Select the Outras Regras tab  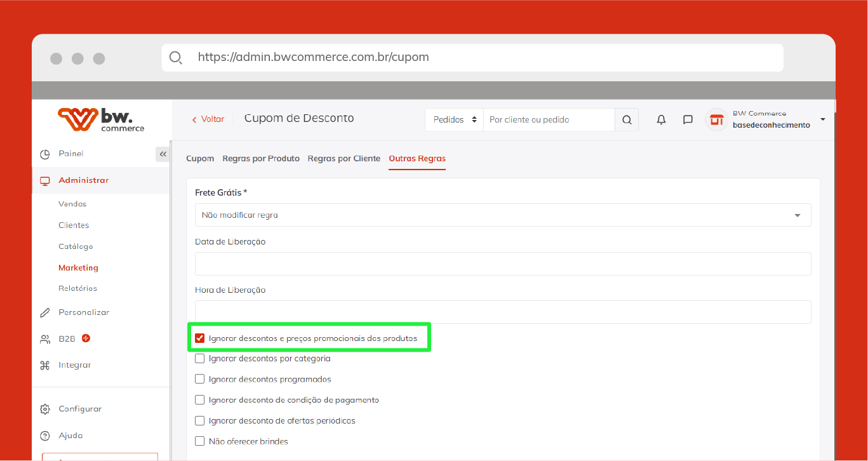tap(417, 159)
